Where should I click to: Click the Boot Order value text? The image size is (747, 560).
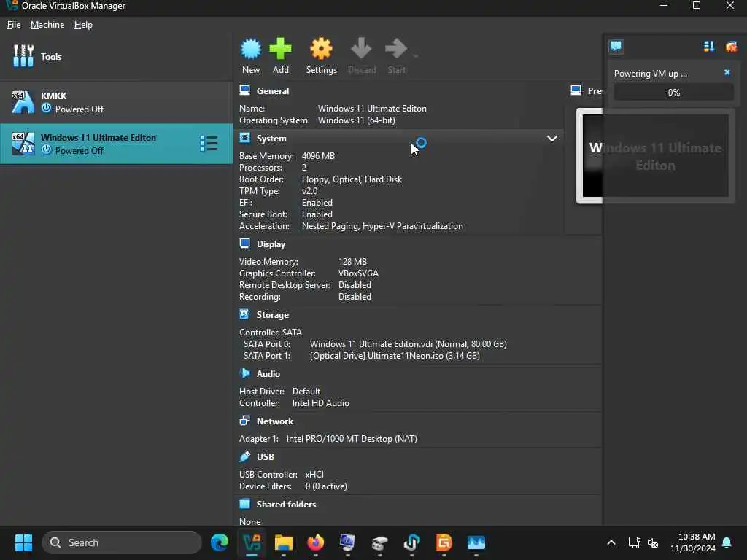352,179
